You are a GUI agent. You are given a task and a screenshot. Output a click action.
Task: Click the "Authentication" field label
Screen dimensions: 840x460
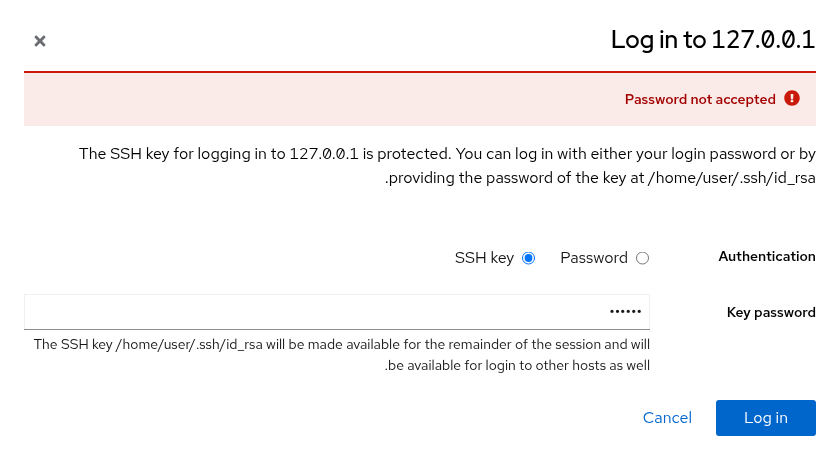(x=767, y=257)
